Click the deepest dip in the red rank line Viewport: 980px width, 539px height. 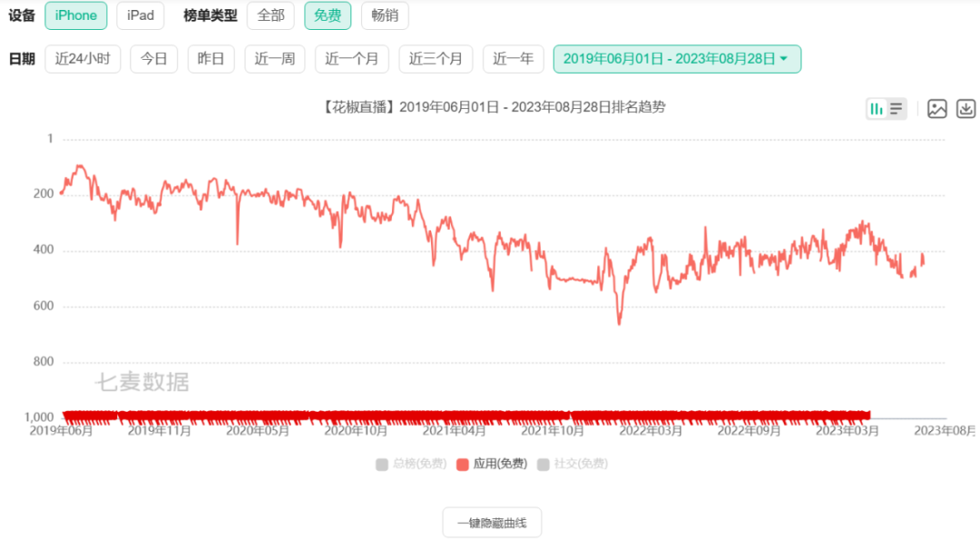620,323
